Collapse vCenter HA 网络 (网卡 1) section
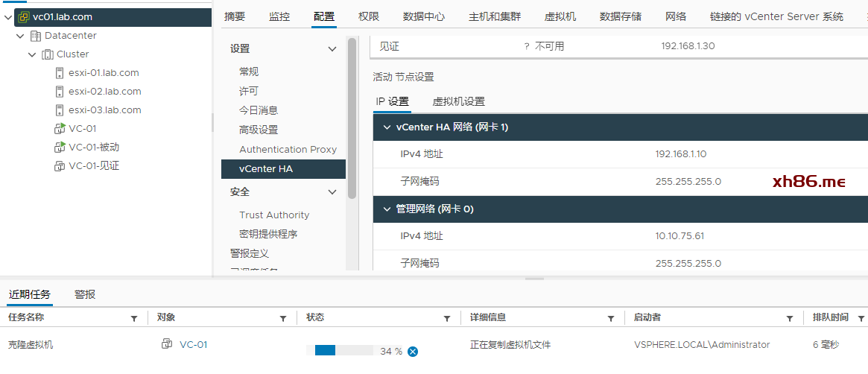 [387, 127]
